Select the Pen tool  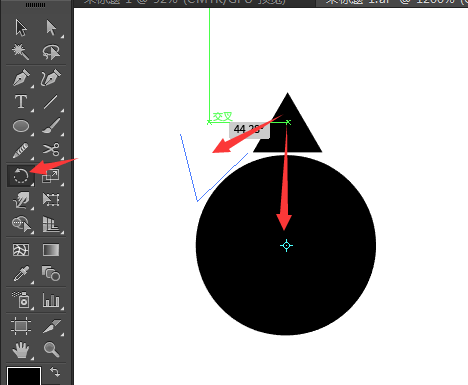21,78
